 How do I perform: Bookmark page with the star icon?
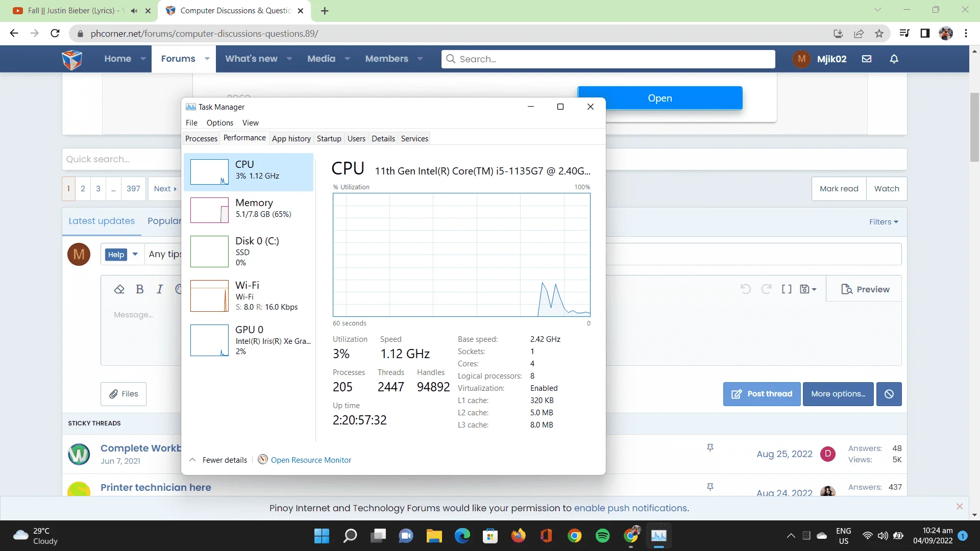click(879, 34)
